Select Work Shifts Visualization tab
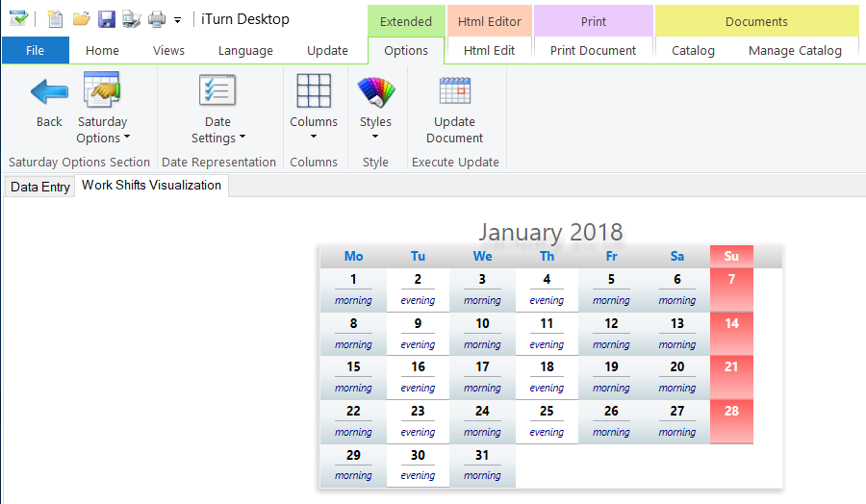This screenshot has width=866, height=504. (x=151, y=186)
